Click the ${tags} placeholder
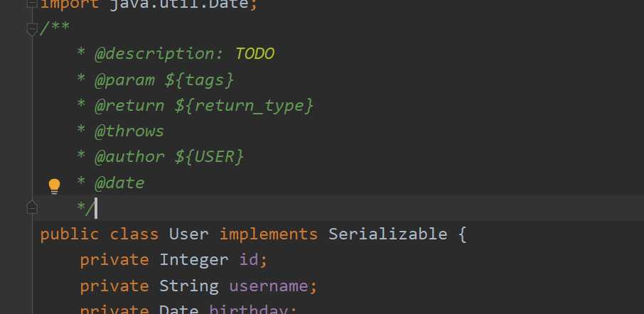 [x=199, y=80]
